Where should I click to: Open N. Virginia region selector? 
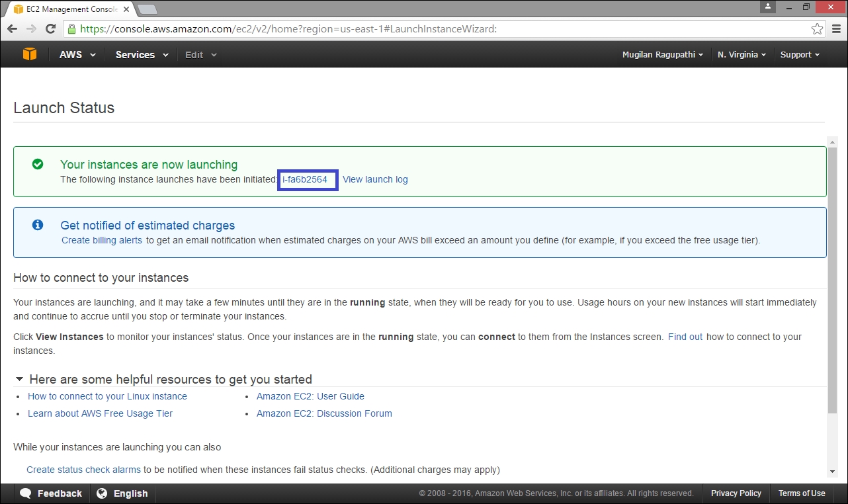[x=742, y=54]
